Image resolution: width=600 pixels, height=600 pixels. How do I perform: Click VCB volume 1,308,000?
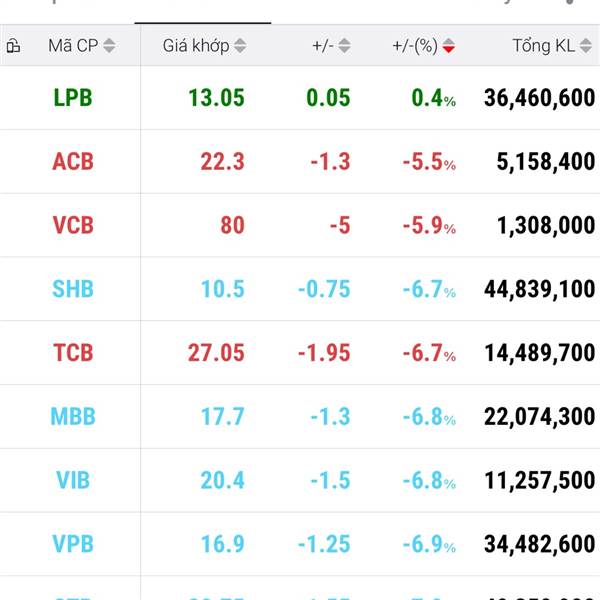coord(546,225)
